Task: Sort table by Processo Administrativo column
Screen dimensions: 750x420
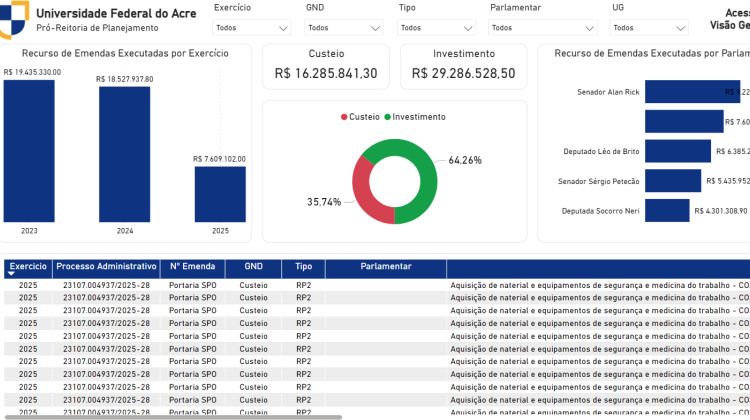Action: pyautogui.click(x=106, y=267)
